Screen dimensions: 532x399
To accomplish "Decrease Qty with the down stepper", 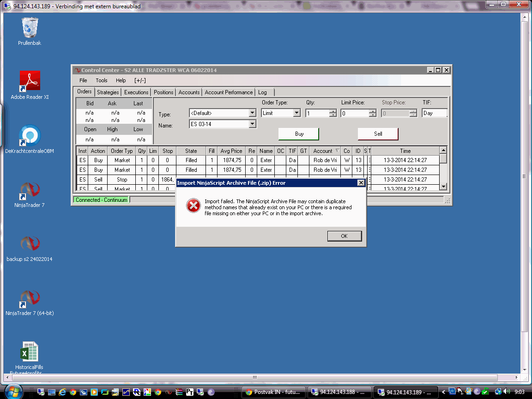I will pyautogui.click(x=333, y=115).
